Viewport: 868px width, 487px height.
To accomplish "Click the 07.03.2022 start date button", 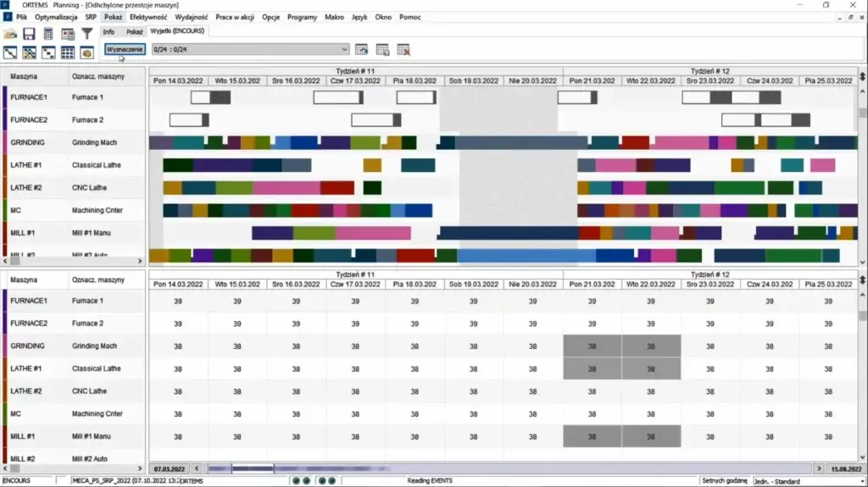I will 170,468.
